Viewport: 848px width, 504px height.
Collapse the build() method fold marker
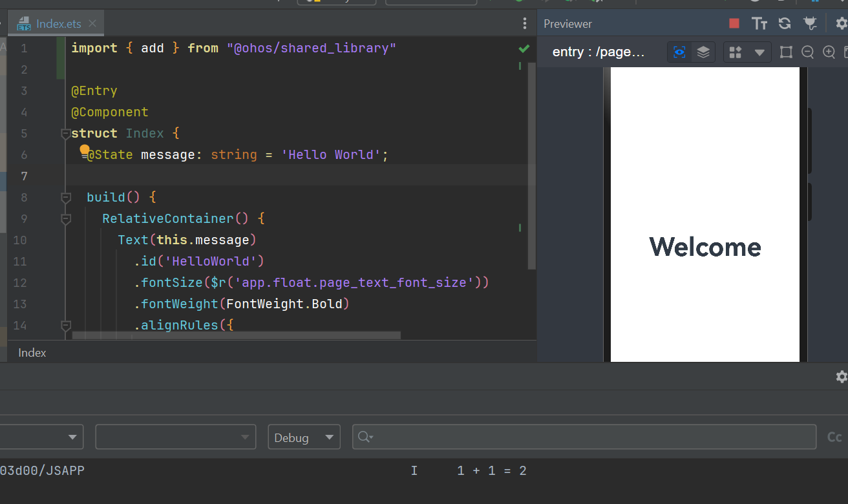click(65, 197)
